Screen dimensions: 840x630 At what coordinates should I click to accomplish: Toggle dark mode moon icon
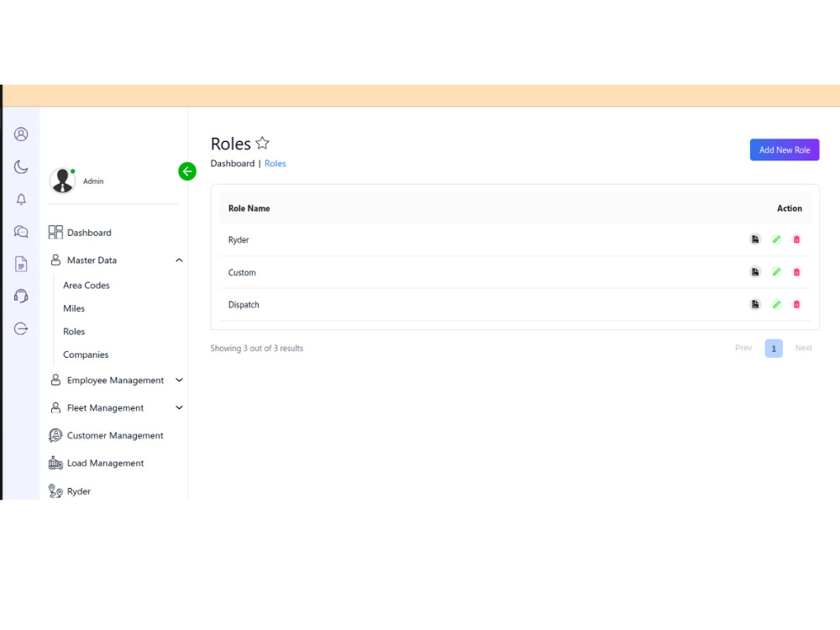click(21, 166)
